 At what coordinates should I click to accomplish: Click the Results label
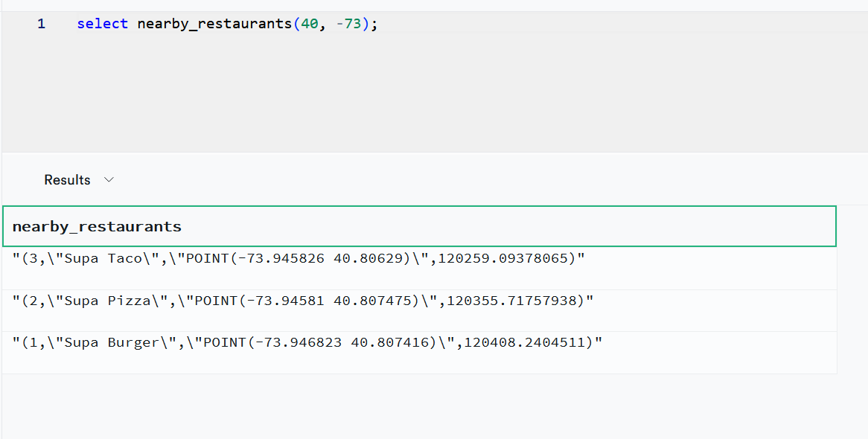(x=67, y=179)
